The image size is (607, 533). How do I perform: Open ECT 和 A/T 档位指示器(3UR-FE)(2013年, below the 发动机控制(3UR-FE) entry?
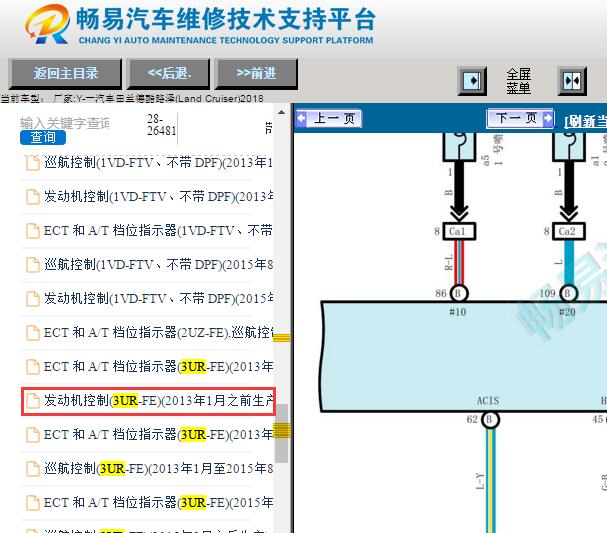(158, 435)
